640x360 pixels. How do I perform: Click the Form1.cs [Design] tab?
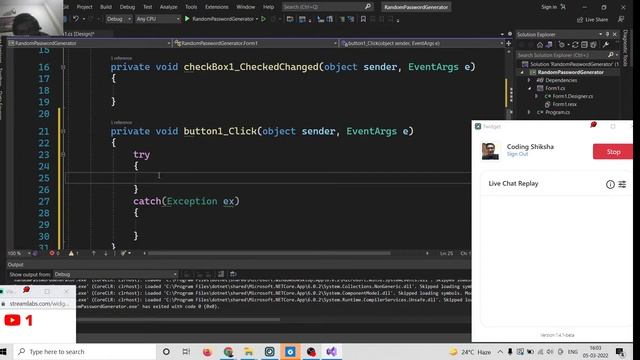pyautogui.click(x=83, y=34)
